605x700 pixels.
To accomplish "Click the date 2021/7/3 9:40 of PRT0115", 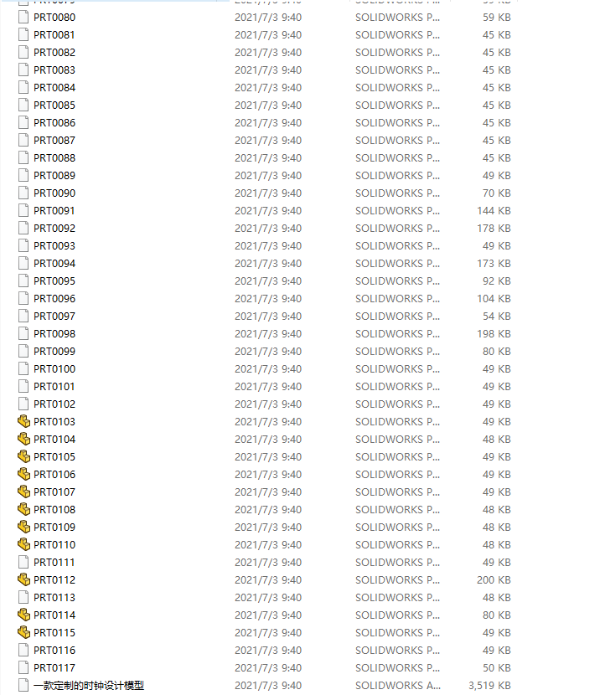I will 268,632.
